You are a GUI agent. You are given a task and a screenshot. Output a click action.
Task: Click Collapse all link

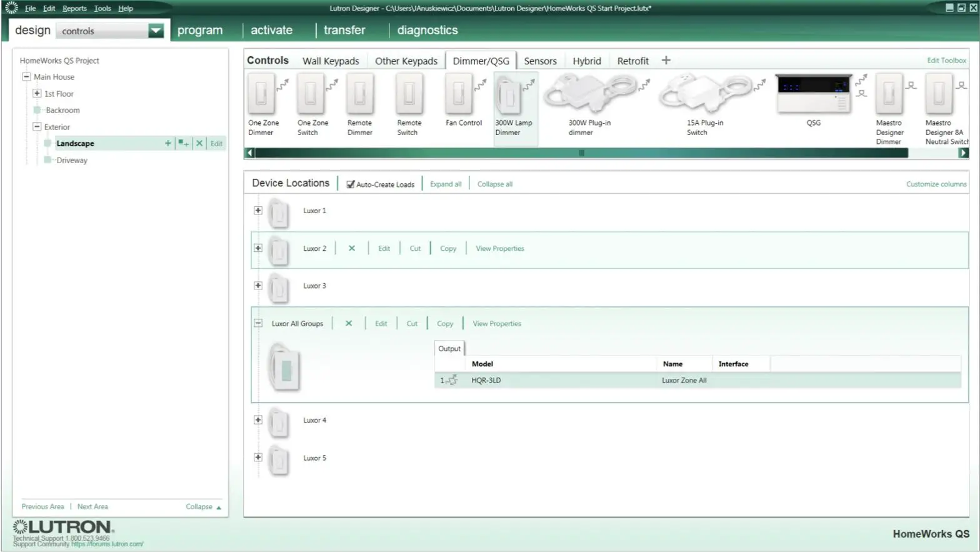click(x=495, y=184)
